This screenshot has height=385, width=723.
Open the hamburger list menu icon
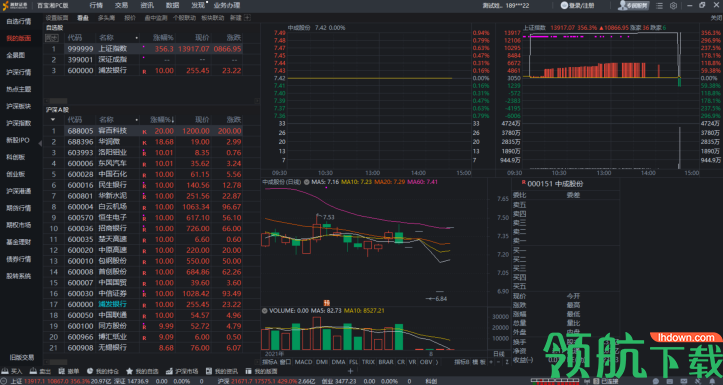click(659, 6)
